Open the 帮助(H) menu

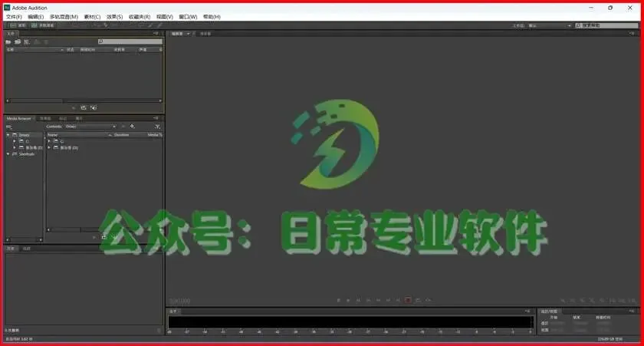click(x=212, y=17)
